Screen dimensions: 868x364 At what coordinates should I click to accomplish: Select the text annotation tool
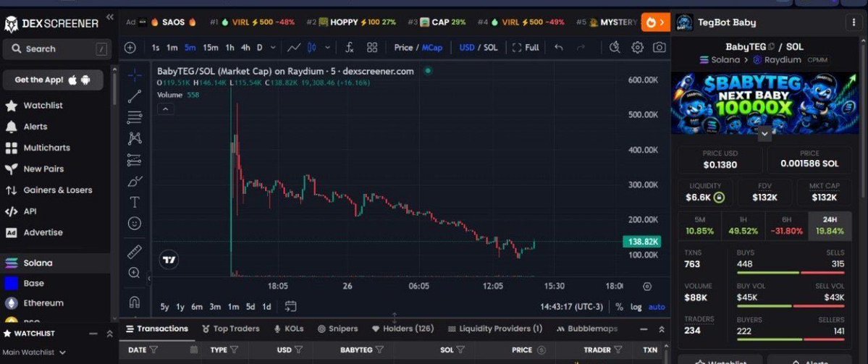tap(135, 202)
